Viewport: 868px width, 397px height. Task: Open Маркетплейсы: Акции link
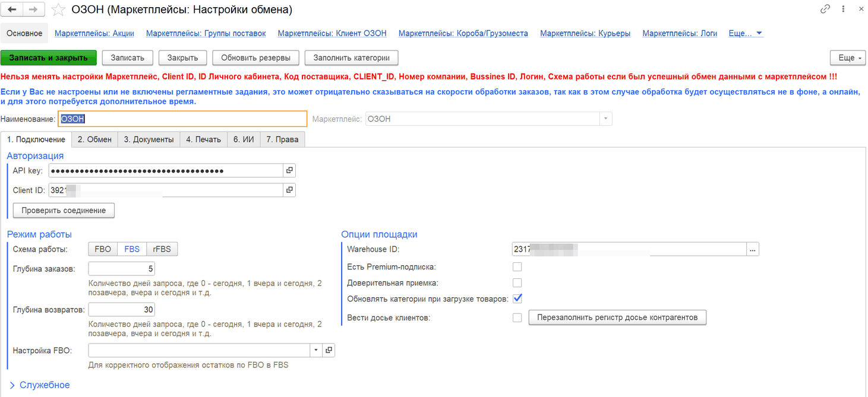click(94, 33)
